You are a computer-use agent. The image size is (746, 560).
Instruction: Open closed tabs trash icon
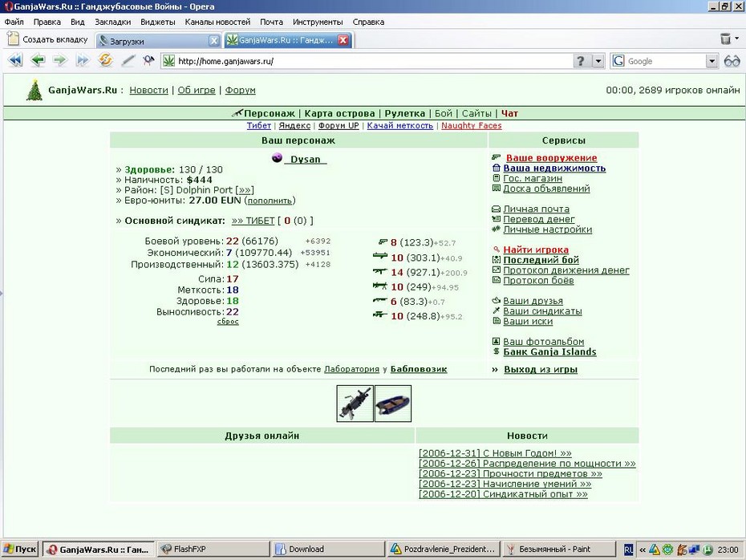click(x=725, y=39)
